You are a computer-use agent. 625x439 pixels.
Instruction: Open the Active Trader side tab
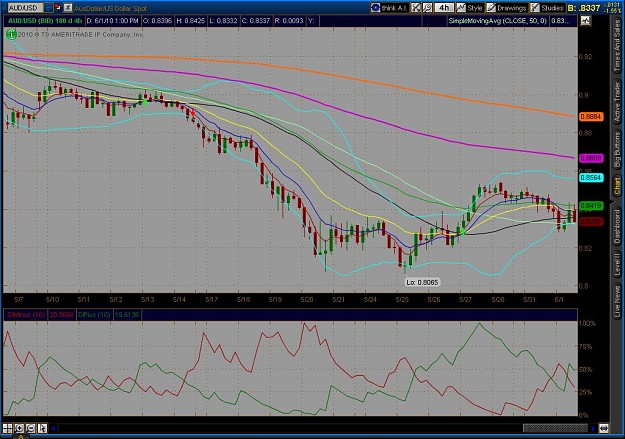coord(617,101)
